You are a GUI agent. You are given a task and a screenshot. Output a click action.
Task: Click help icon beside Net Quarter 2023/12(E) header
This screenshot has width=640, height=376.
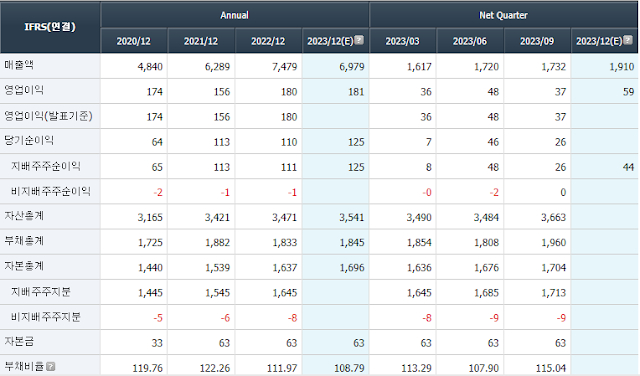[628, 40]
